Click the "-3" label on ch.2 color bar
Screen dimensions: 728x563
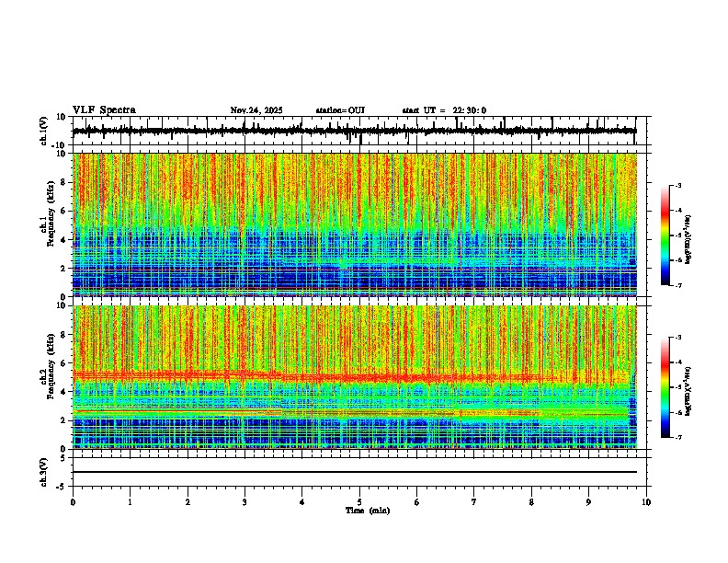click(678, 338)
